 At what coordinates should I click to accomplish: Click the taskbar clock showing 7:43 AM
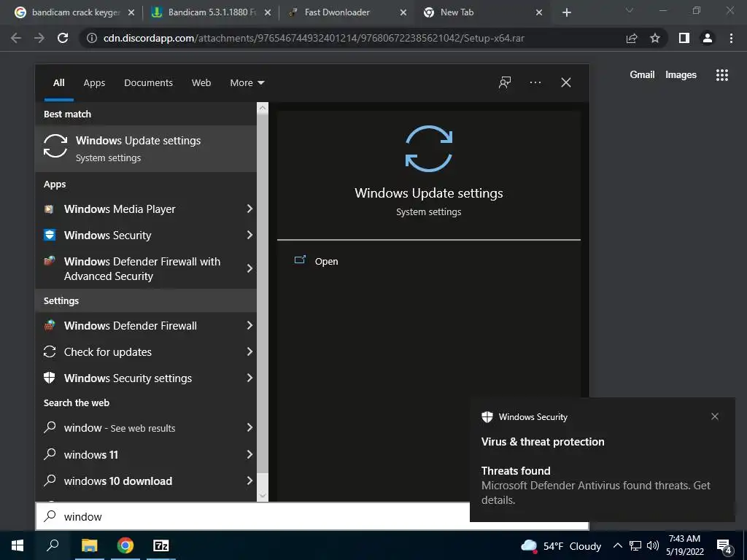pyautogui.click(x=684, y=545)
